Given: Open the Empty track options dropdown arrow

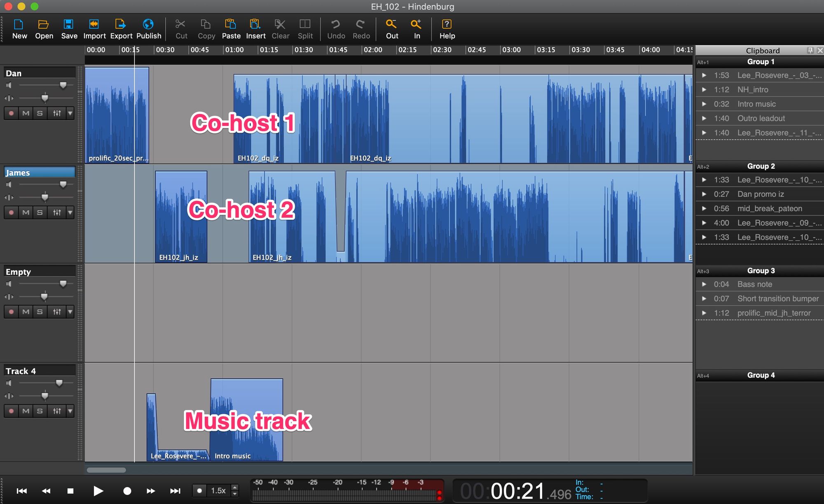Looking at the screenshot, I should (x=70, y=312).
